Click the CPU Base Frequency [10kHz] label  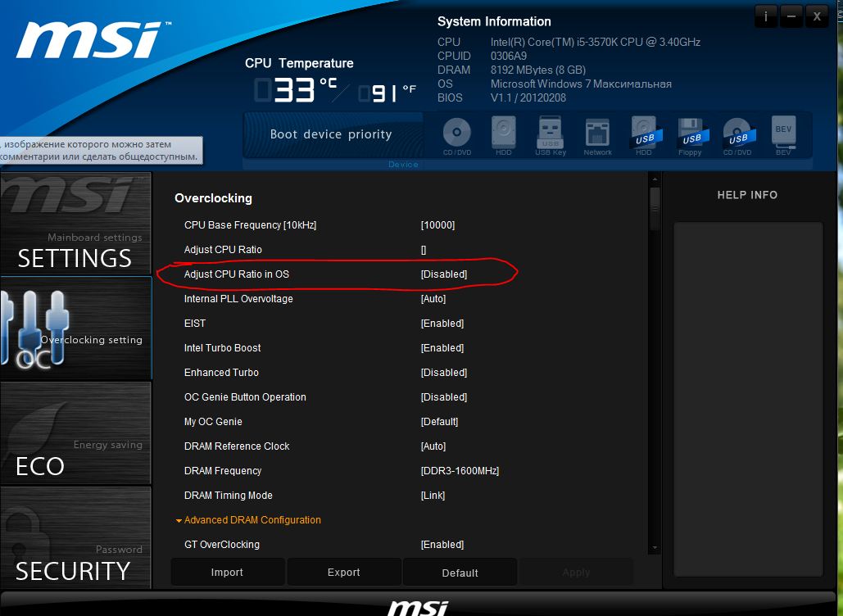click(x=250, y=225)
